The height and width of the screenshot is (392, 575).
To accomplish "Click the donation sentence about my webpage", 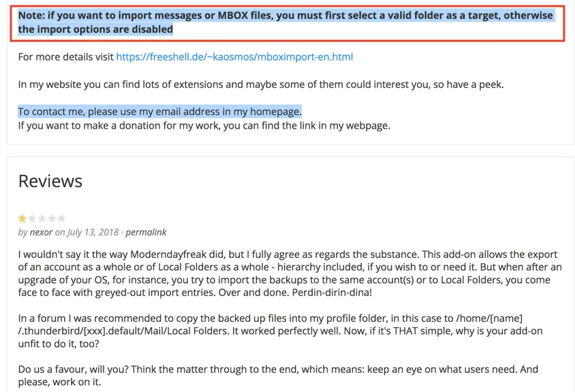I will point(204,126).
